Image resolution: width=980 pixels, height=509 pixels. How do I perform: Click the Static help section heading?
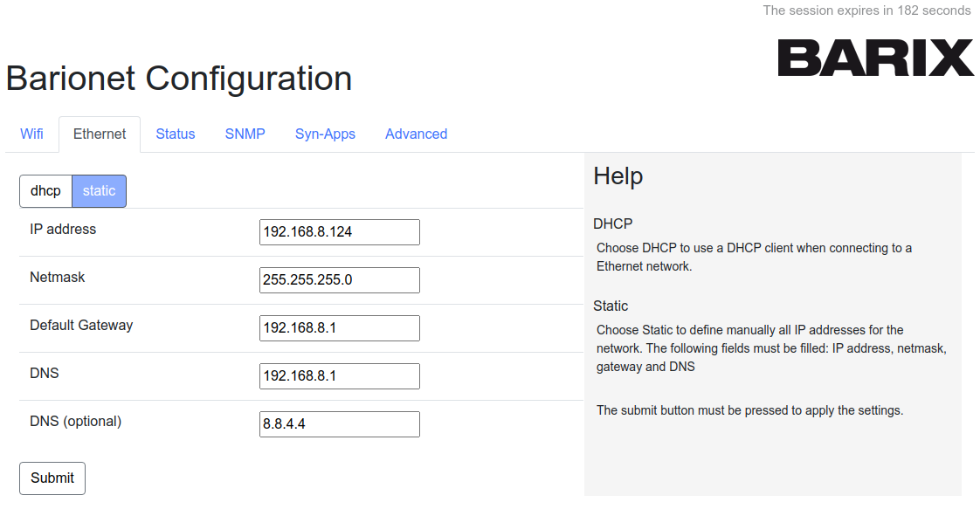coord(611,306)
